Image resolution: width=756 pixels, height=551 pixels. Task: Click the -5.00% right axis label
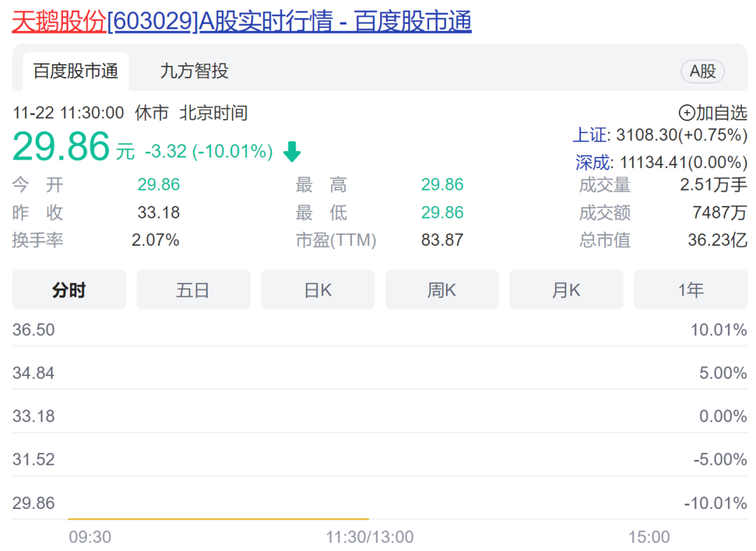point(720,459)
